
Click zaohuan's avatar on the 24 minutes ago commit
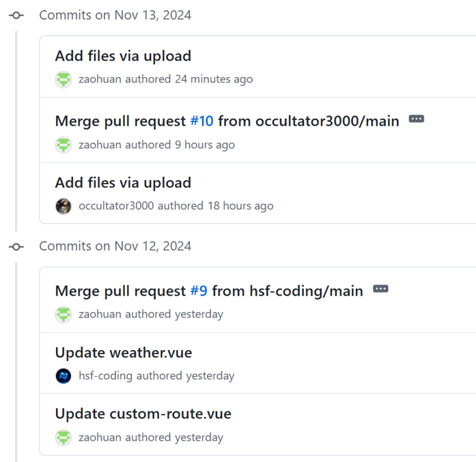pos(64,79)
